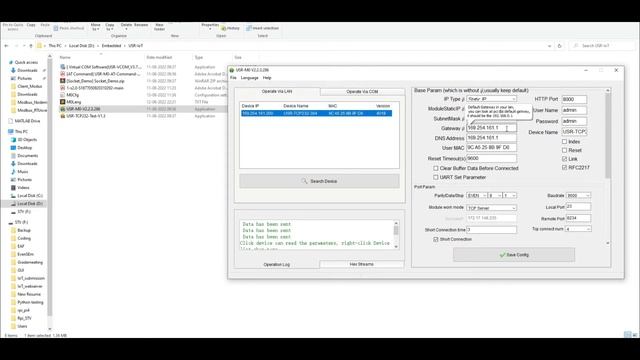Select USR-TCP232-Test-V1.3 file icon
The width and height of the screenshot is (640, 360).
pos(62,116)
